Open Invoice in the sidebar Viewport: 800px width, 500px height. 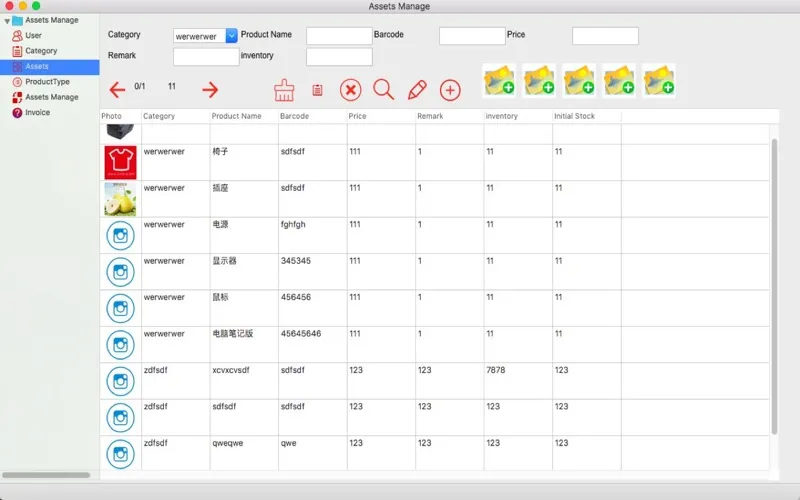[x=37, y=112]
